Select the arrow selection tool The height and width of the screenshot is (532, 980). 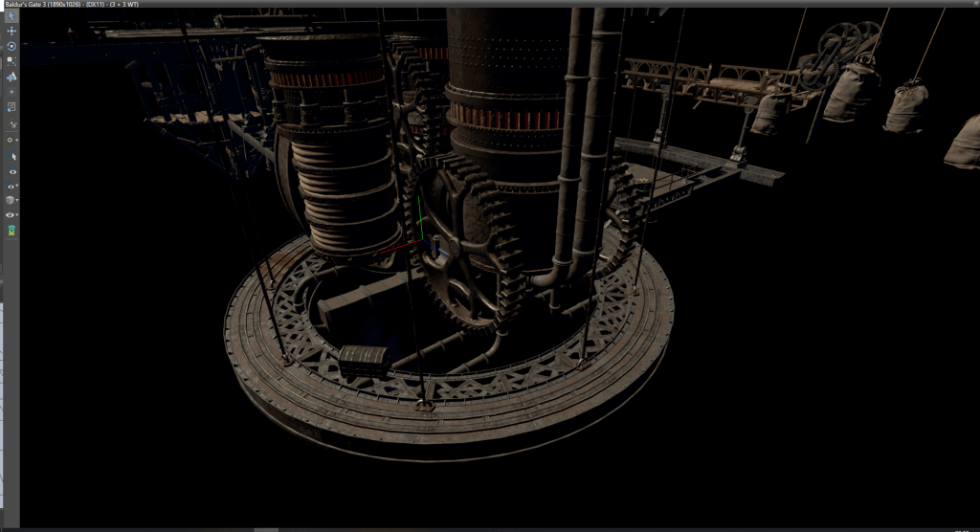click(x=11, y=16)
